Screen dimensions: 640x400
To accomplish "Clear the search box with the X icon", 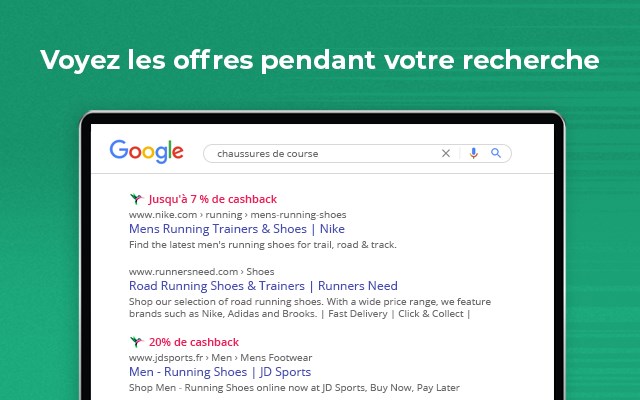I will [x=446, y=153].
